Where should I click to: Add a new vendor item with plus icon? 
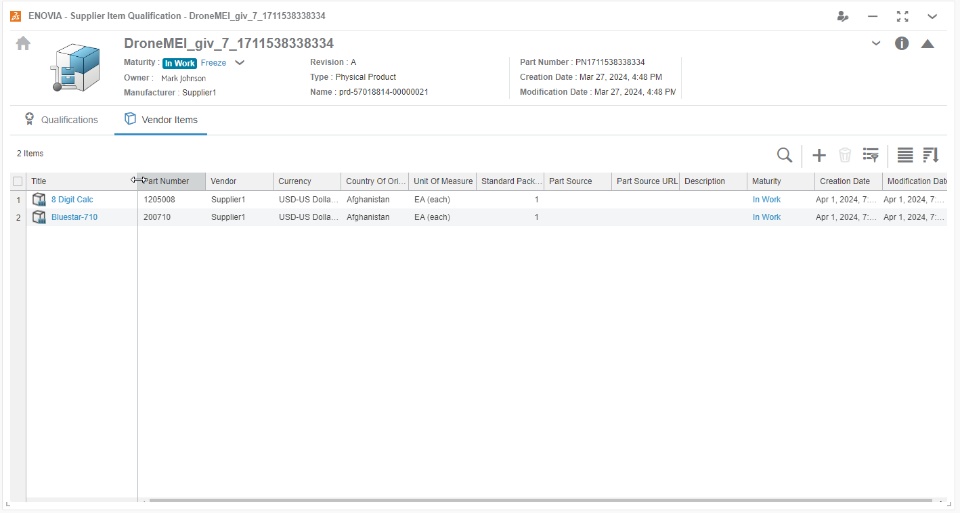tap(819, 155)
